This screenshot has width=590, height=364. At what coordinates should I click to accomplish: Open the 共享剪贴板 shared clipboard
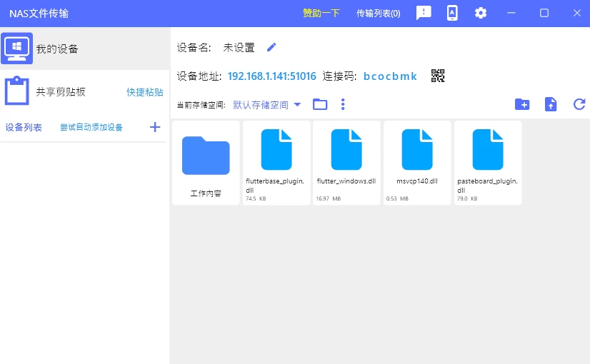click(x=61, y=92)
